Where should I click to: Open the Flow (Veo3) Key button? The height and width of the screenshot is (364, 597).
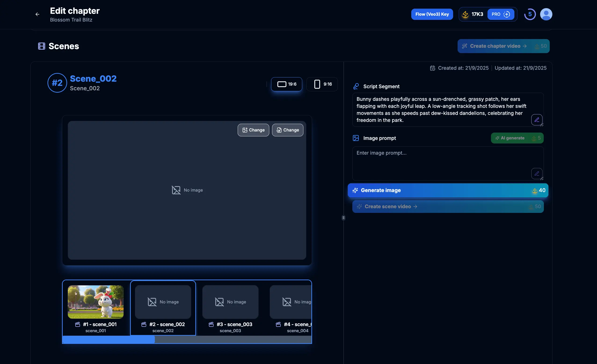click(x=432, y=14)
